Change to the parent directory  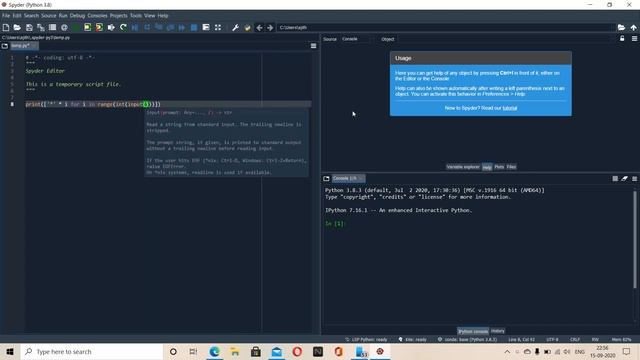coord(633,27)
